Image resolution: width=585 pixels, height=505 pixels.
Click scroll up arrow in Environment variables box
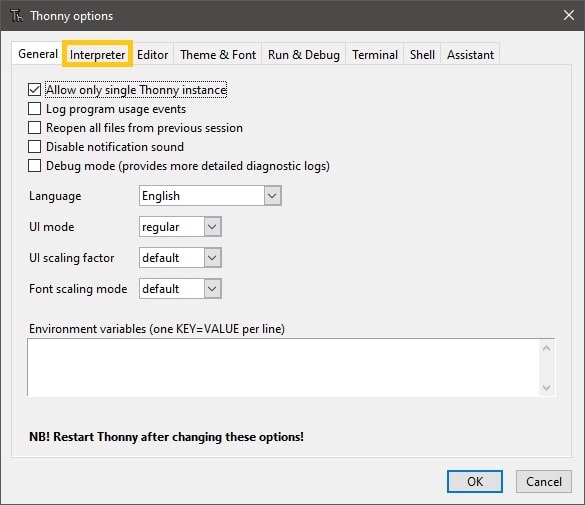[x=547, y=348]
